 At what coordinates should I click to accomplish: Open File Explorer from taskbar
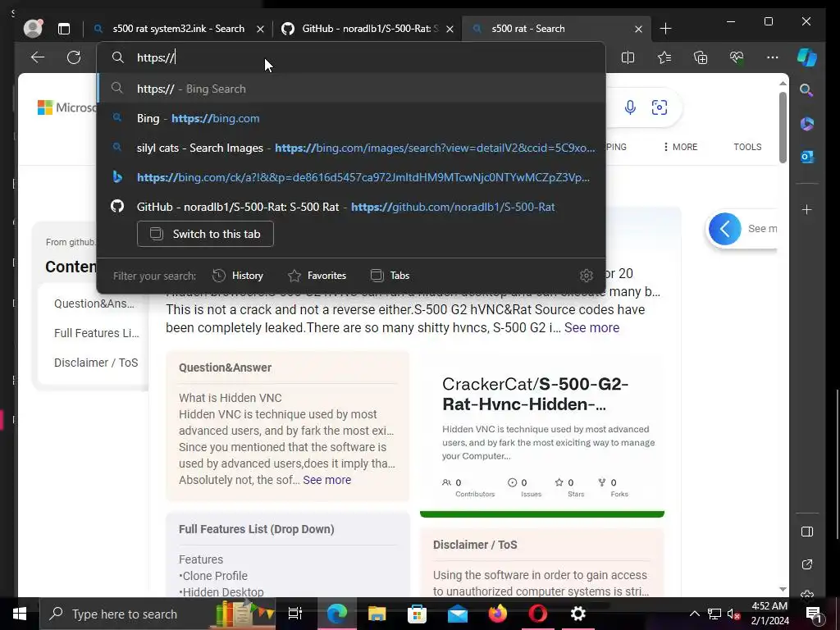tap(377, 614)
